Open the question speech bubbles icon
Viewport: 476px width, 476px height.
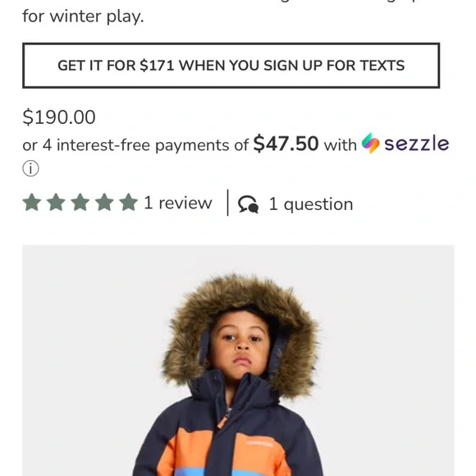point(249,204)
